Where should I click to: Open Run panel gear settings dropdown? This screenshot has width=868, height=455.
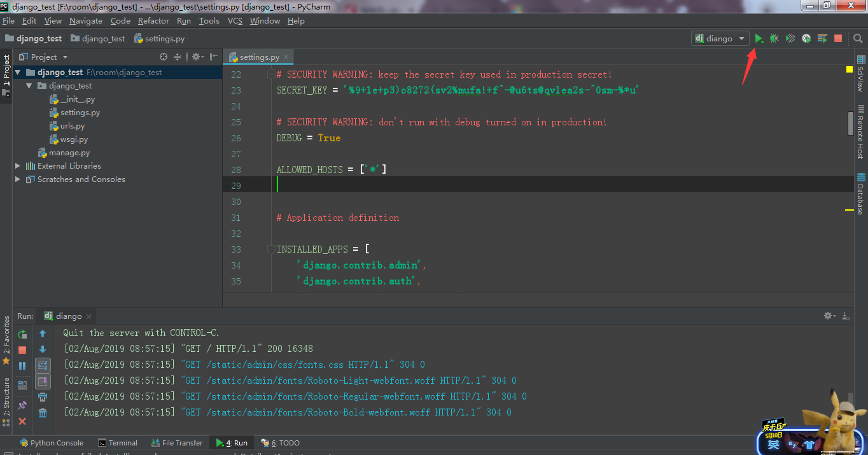point(829,316)
